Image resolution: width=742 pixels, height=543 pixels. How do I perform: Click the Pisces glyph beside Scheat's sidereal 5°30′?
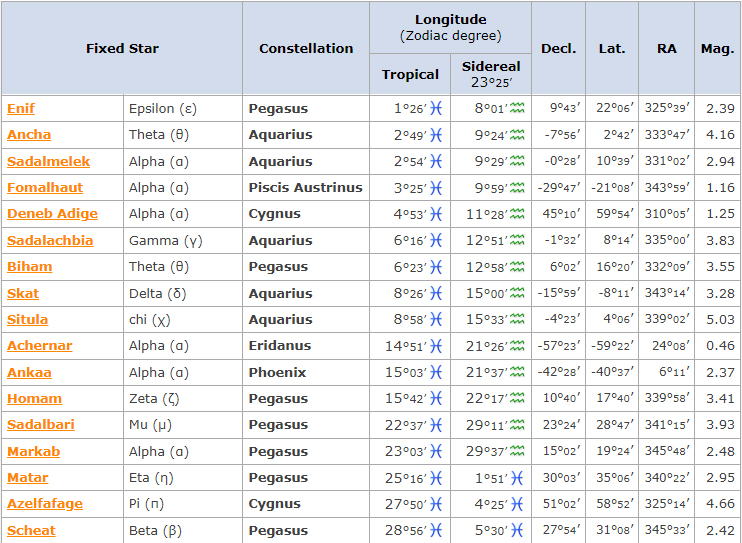[517, 531]
